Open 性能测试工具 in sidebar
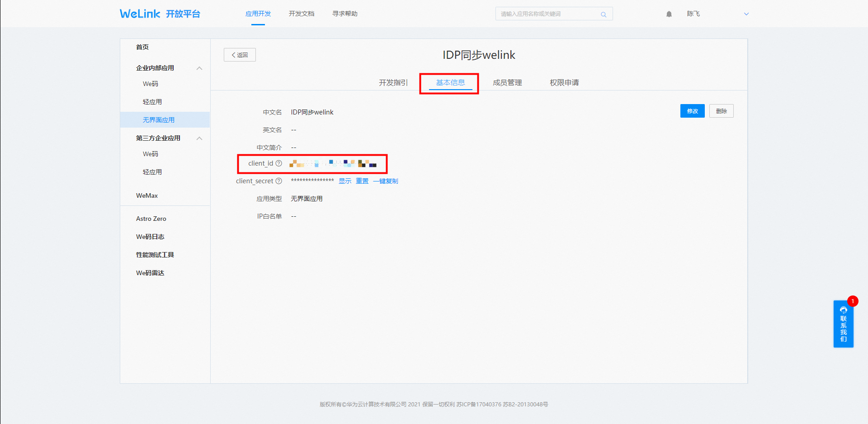The height and width of the screenshot is (424, 868). point(155,255)
